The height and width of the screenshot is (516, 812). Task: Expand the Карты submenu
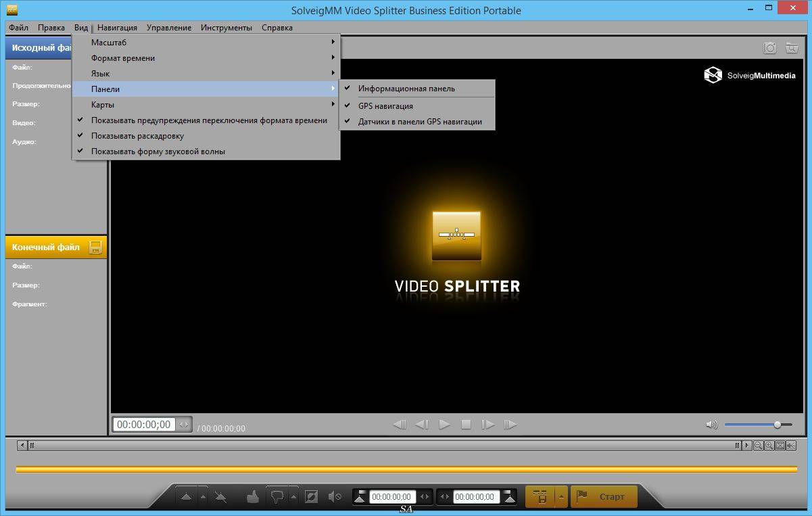206,105
